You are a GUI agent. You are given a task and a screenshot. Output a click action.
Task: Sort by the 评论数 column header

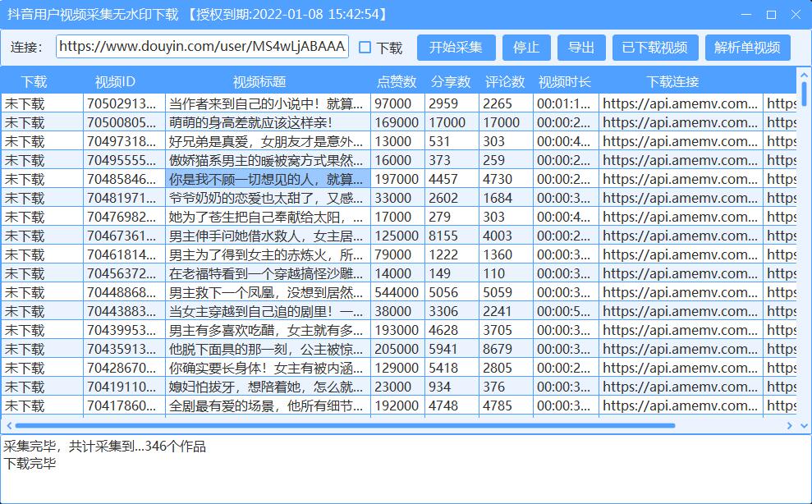coord(506,81)
